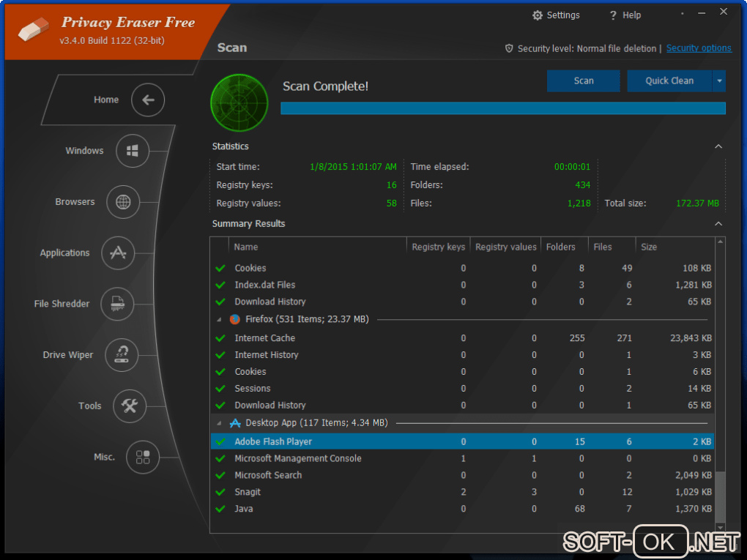Viewport: 747px width, 560px height.
Task: Open the Security options link
Action: click(x=699, y=48)
